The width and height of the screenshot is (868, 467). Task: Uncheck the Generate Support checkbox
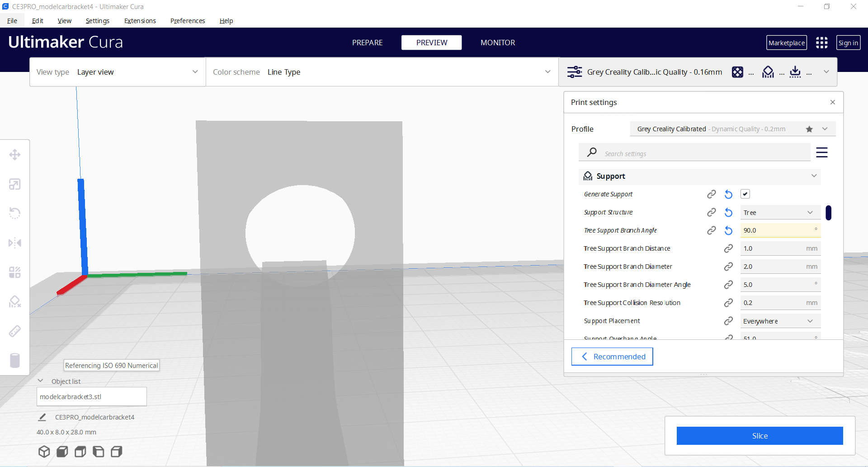click(x=745, y=194)
